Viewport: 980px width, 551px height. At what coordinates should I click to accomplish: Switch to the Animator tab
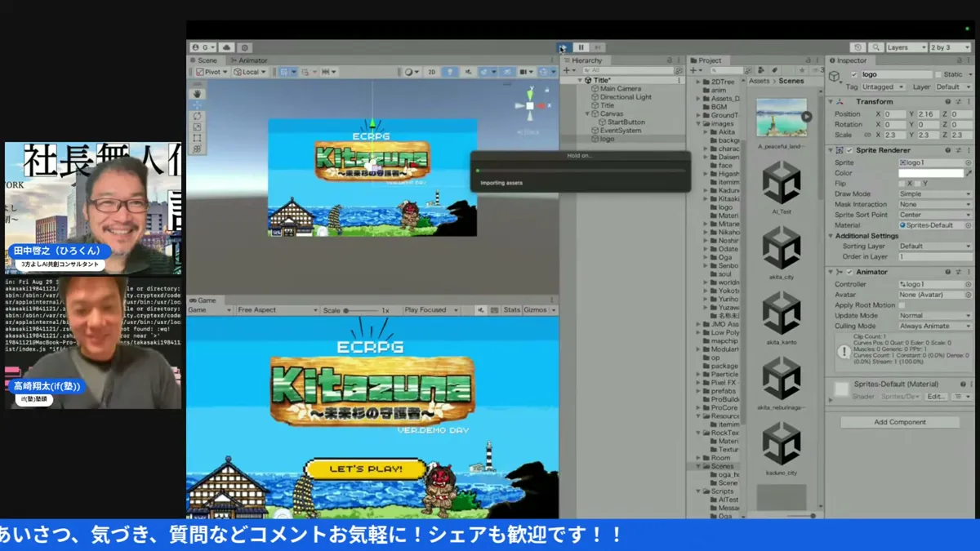[249, 60]
